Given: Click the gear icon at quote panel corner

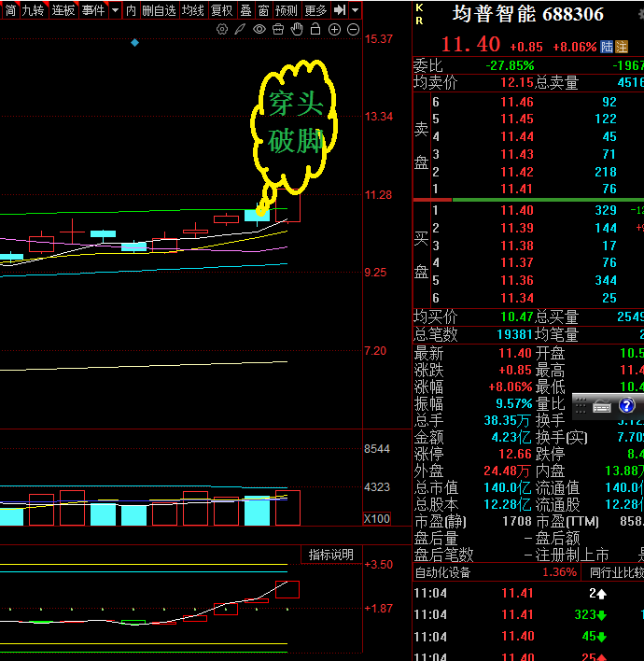Looking at the screenshot, I should click(640, 14).
